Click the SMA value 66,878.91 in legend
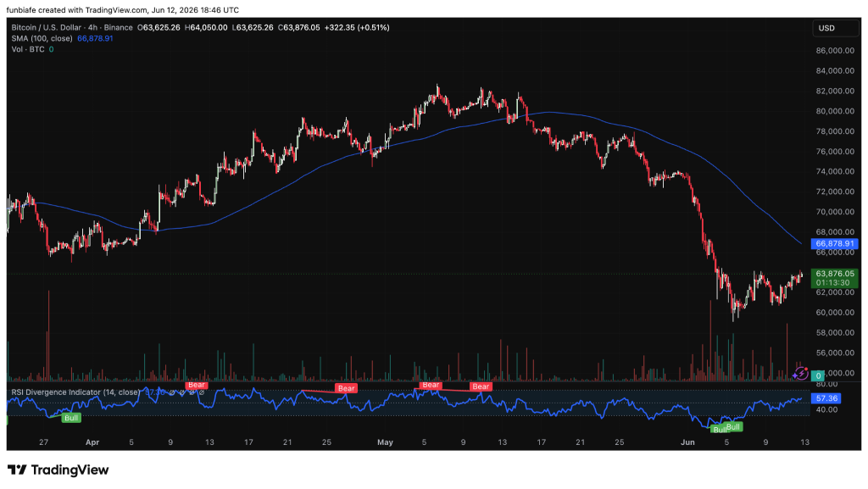868x489 pixels. pyautogui.click(x=95, y=39)
